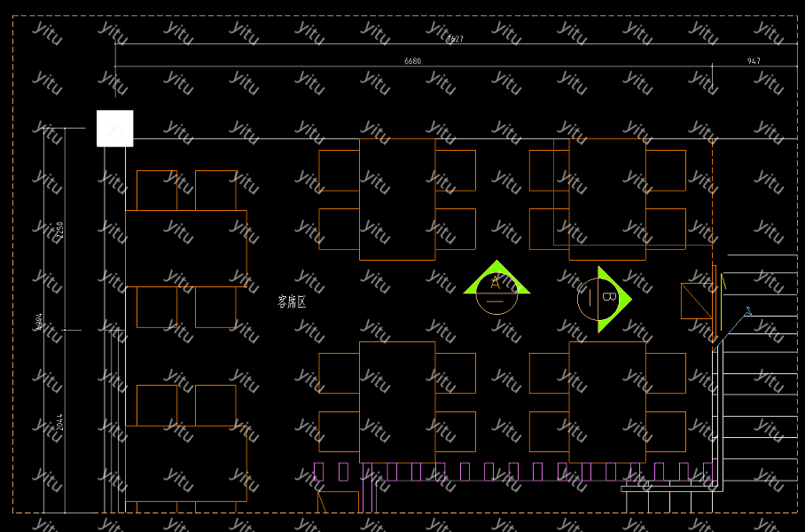Viewport: 805px width, 532px height.
Task: Select the 客席区 text label
Action: [x=292, y=302]
